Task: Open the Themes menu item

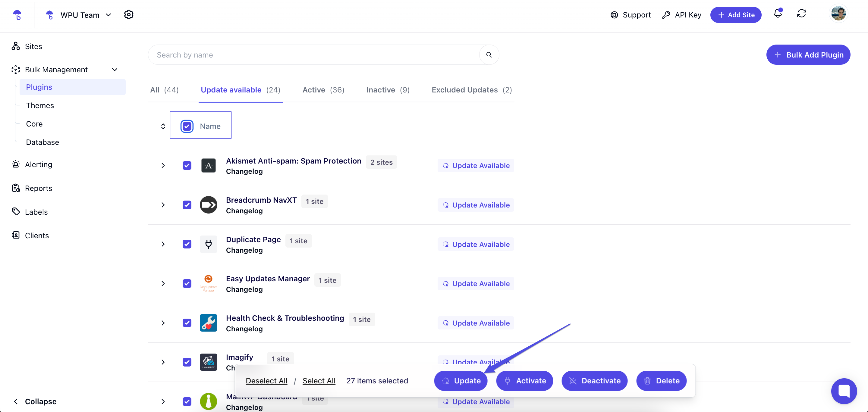Action: pyautogui.click(x=40, y=105)
